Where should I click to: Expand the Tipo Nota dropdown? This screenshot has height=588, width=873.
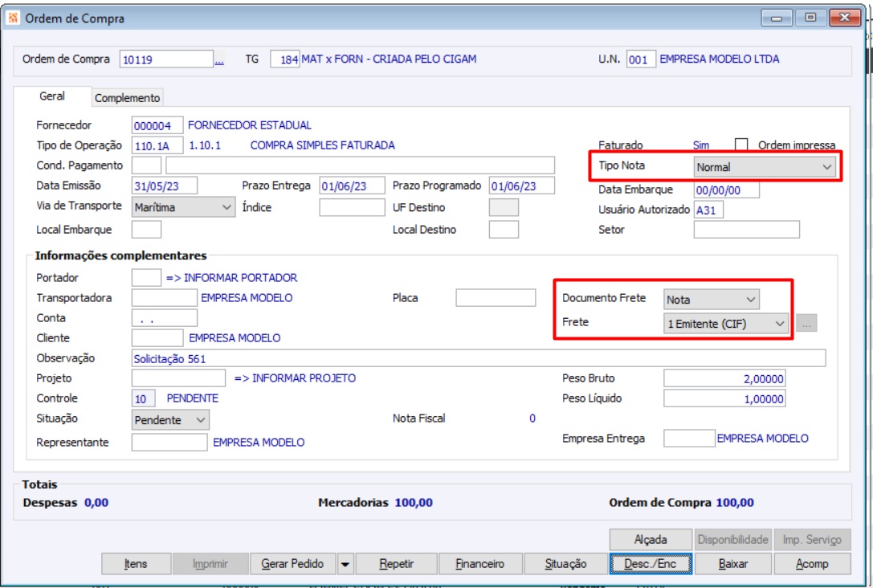pyautogui.click(x=765, y=167)
